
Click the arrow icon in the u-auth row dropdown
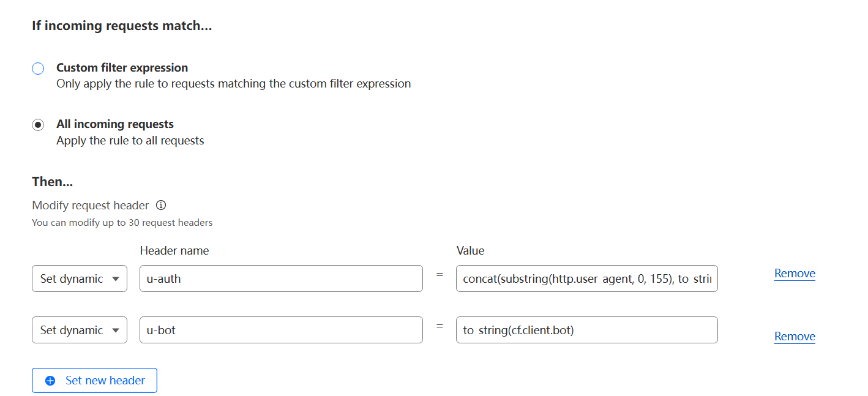(x=116, y=279)
